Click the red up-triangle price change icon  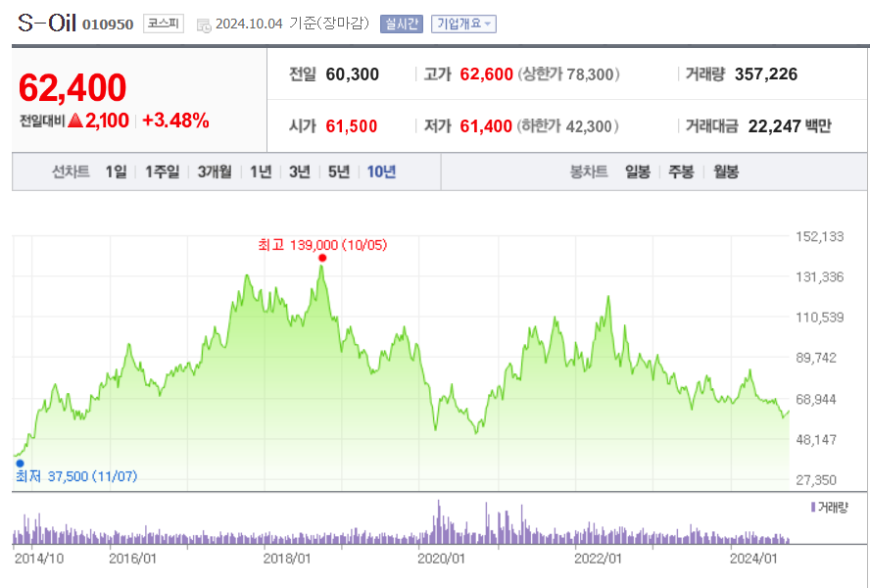tap(74, 120)
